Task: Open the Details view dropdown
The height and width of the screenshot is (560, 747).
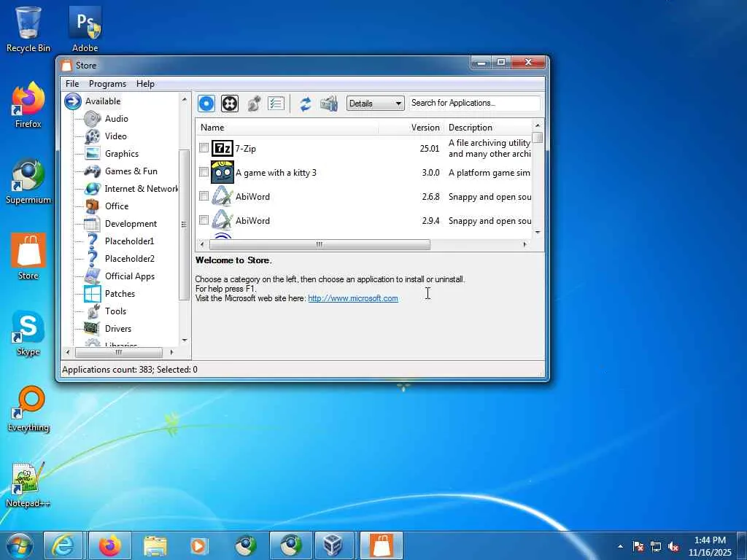Action: [x=376, y=104]
